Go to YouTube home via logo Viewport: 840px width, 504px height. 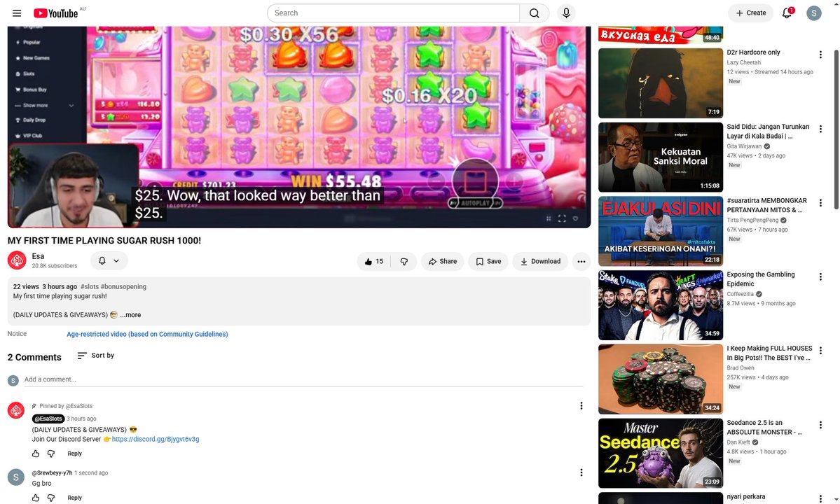click(56, 13)
